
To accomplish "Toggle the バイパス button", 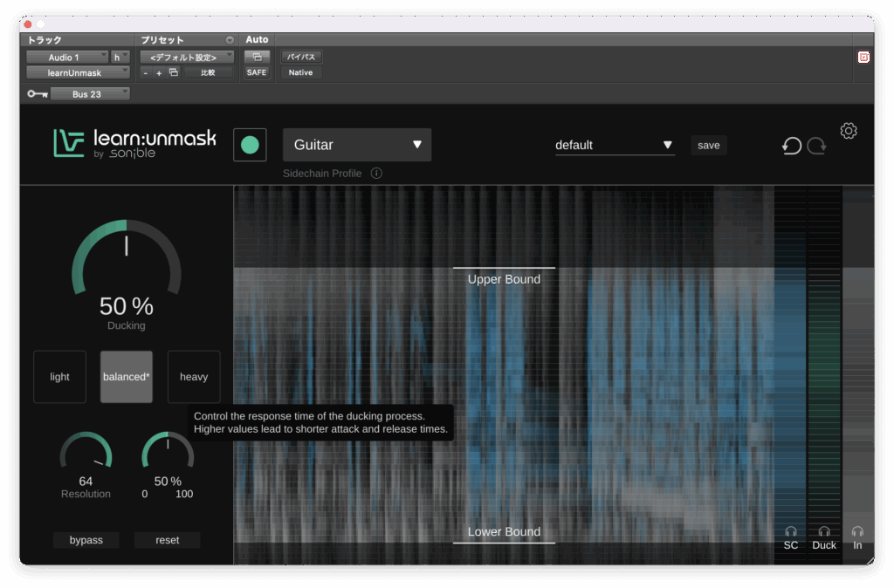I will pyautogui.click(x=301, y=57).
